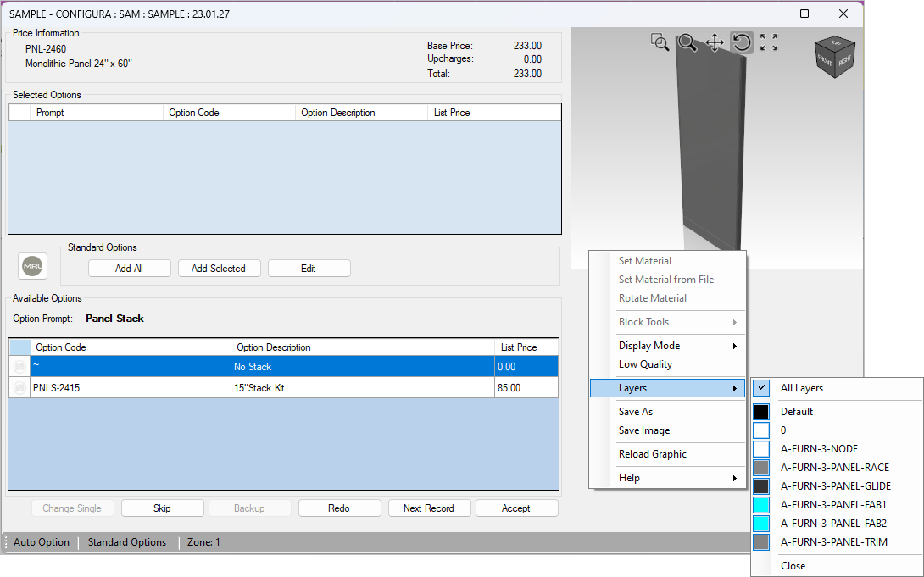Image resolution: width=924 pixels, height=577 pixels.
Task: Activate the orbit rotate tool
Action: [x=741, y=42]
